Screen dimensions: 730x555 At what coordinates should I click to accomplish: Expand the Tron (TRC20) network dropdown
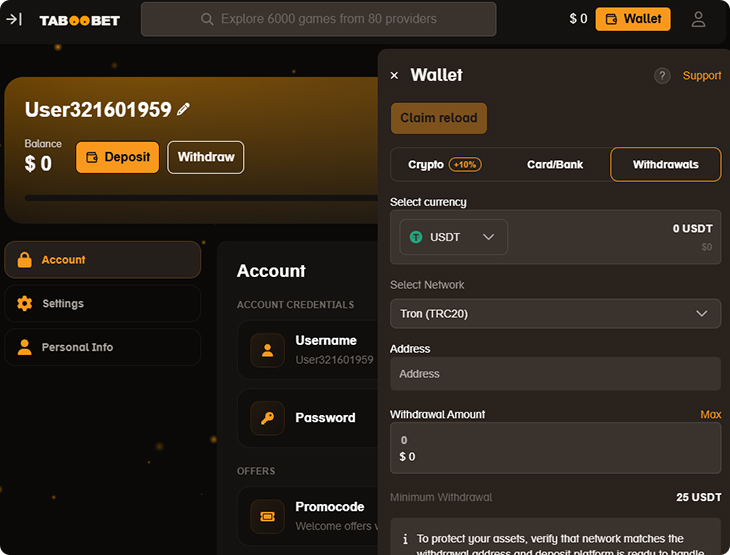coord(555,314)
